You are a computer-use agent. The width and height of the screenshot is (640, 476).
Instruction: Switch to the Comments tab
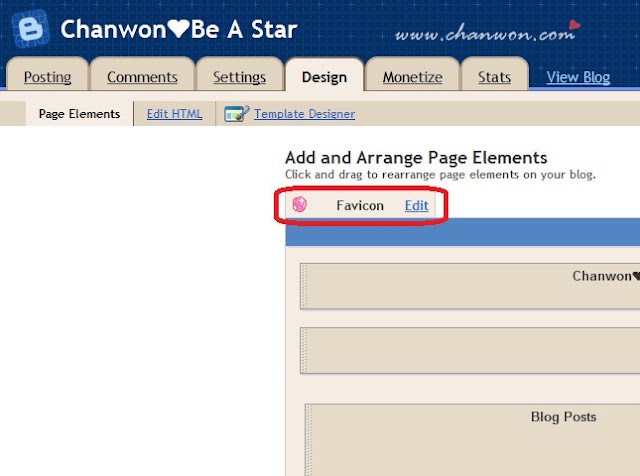tap(142, 77)
